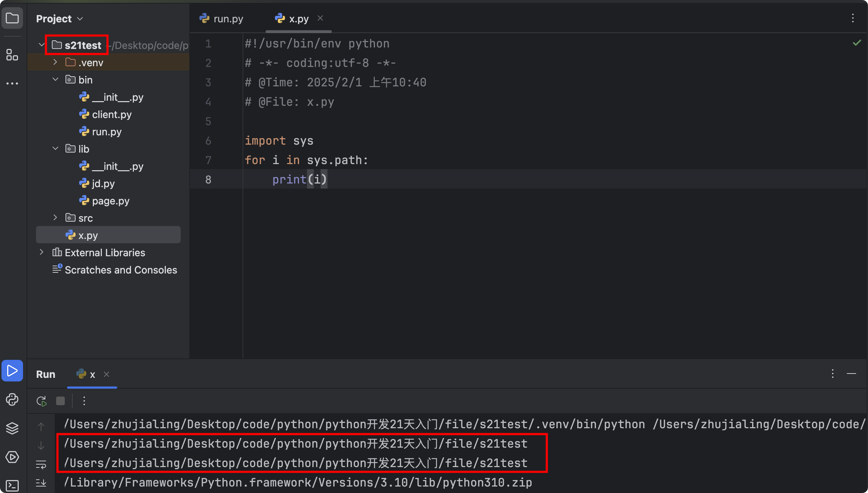Toggle scroll to end of output
This screenshot has width=868, height=493.
(x=41, y=483)
